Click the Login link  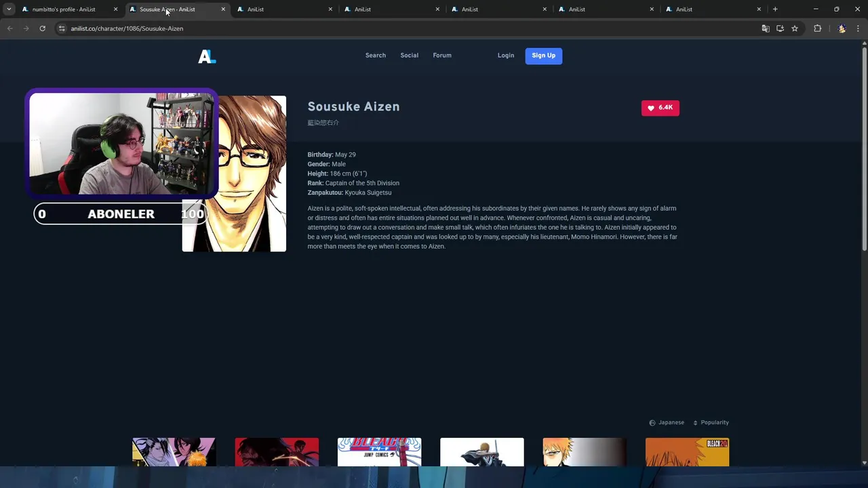pyautogui.click(x=506, y=56)
